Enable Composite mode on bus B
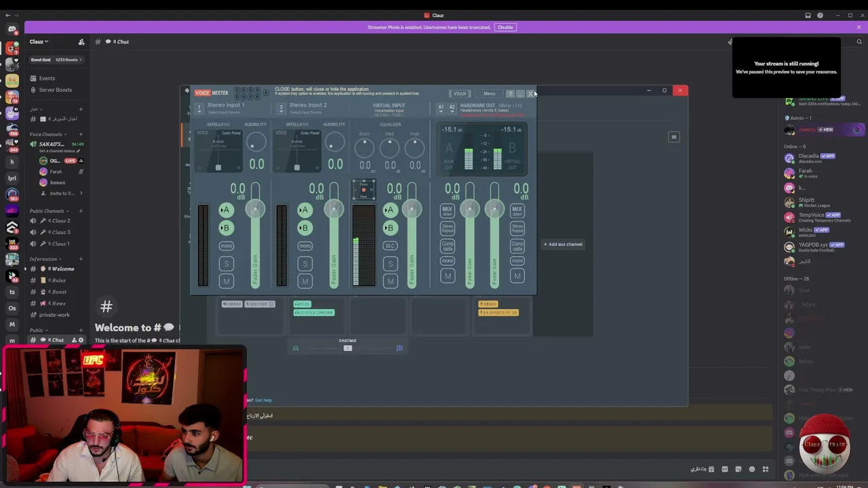Image resolution: width=868 pixels, height=488 pixels. point(517,246)
